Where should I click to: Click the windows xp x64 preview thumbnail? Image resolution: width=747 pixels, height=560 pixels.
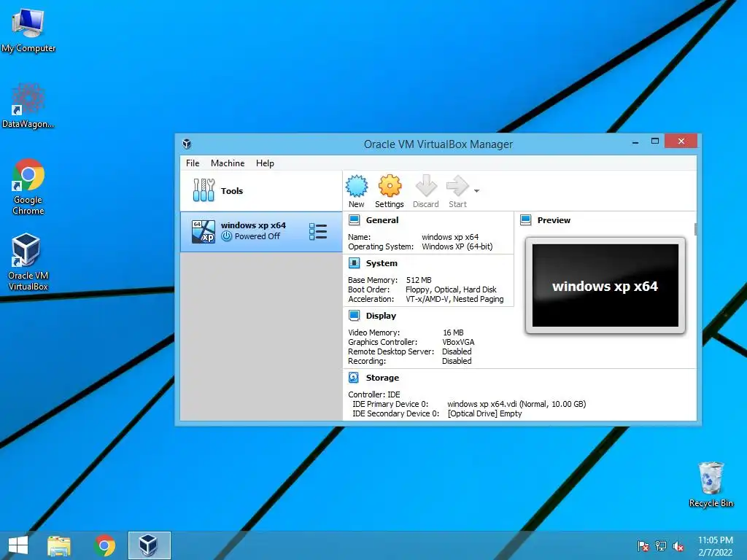(605, 285)
